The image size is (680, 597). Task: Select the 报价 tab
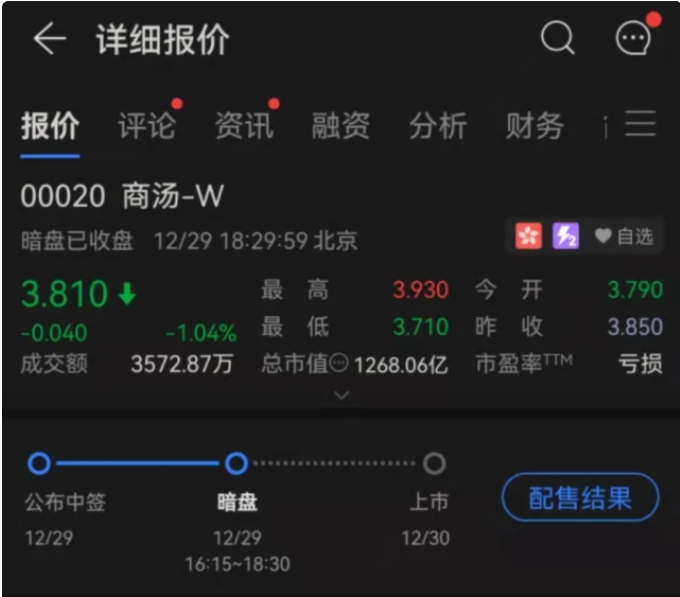[x=50, y=126]
